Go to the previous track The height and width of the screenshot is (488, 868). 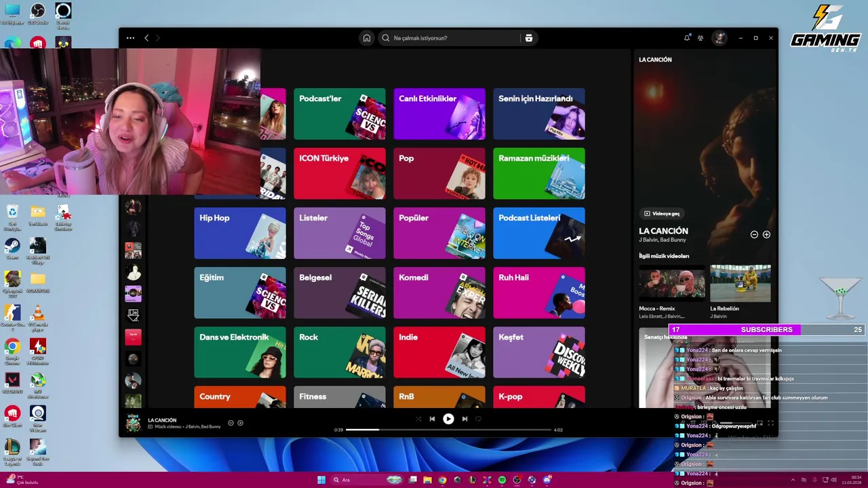coord(432,419)
